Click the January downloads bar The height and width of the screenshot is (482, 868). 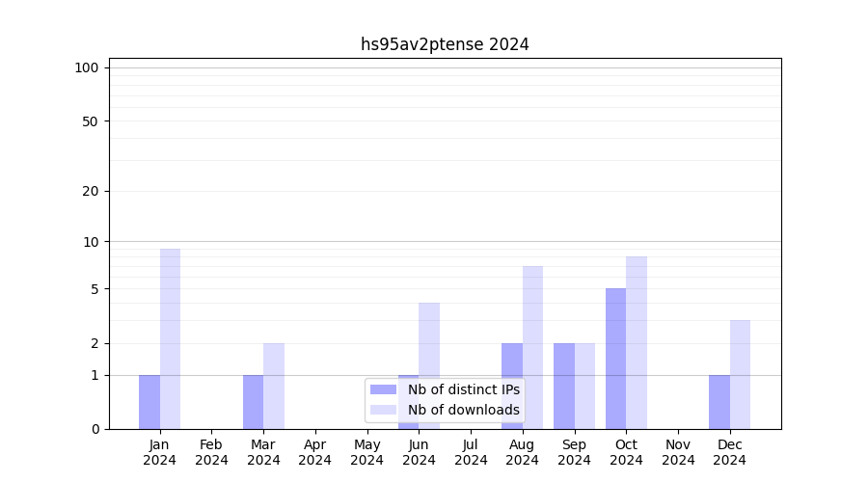coord(170,338)
